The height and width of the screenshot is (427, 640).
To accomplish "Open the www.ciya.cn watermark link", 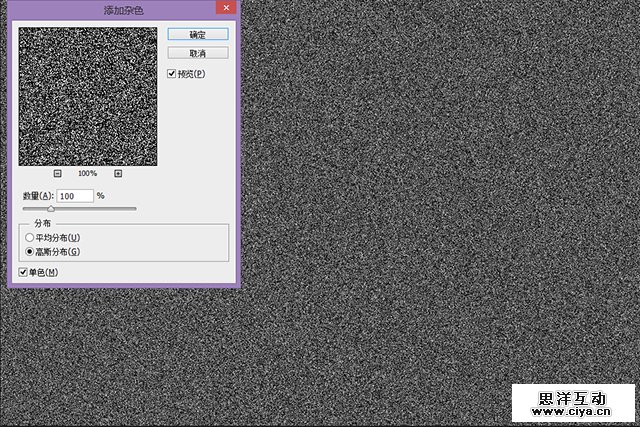I will pos(574,409).
